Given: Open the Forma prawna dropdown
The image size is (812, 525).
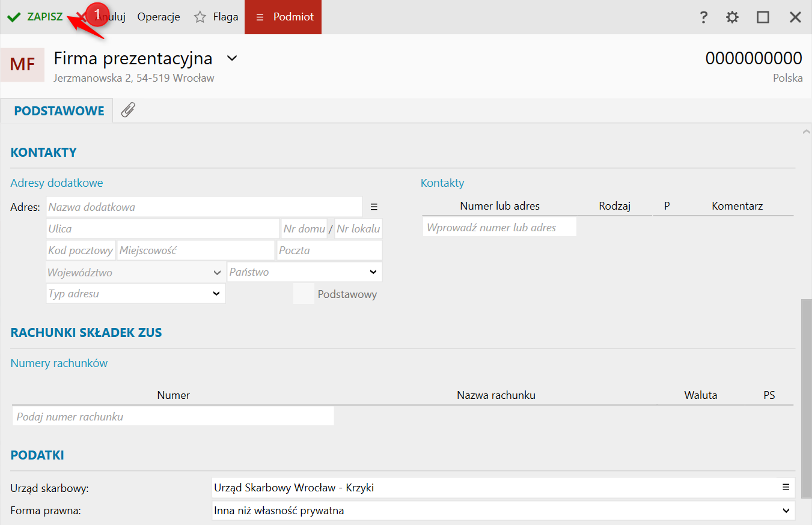Looking at the screenshot, I should (502, 511).
